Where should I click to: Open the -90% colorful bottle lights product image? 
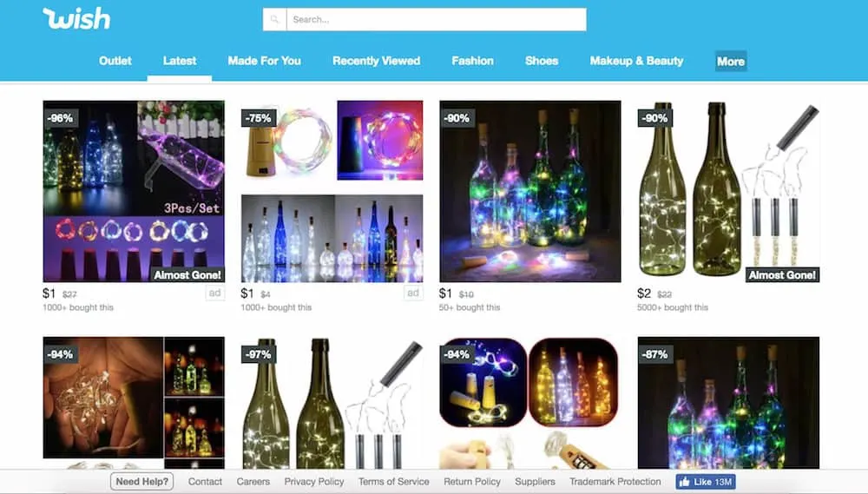[x=529, y=191]
